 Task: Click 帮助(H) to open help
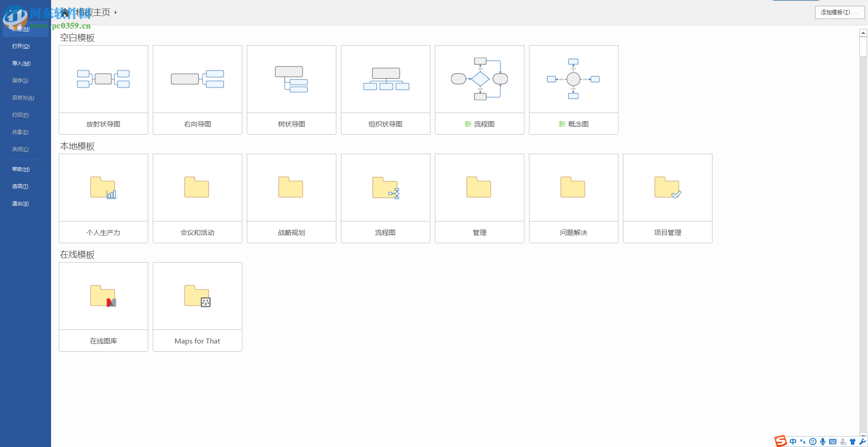[20, 169]
